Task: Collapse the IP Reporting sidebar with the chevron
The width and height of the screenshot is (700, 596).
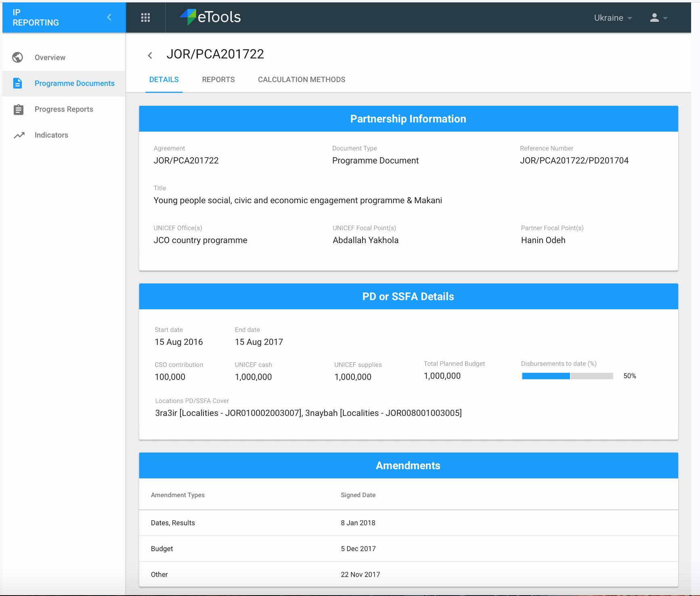Action: coord(109,17)
